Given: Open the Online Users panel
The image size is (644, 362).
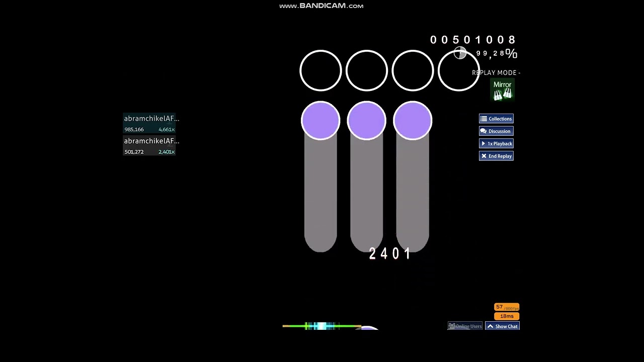Looking at the screenshot, I should (x=465, y=326).
